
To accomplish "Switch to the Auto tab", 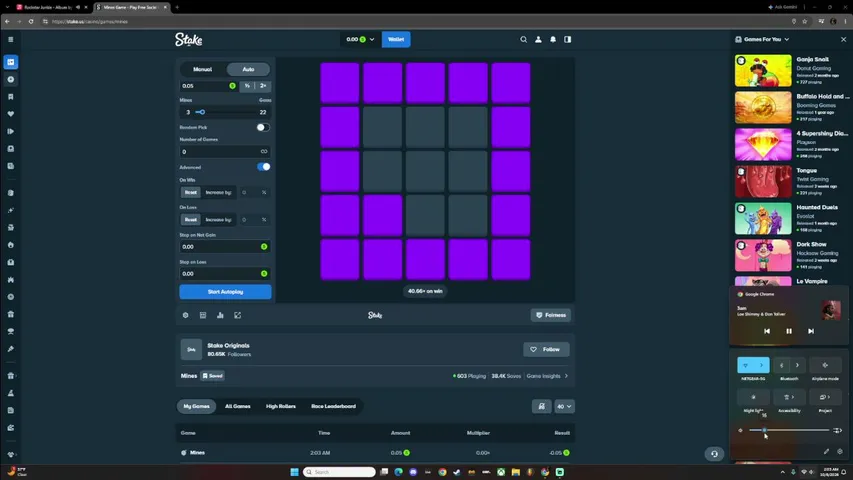I will [248, 69].
